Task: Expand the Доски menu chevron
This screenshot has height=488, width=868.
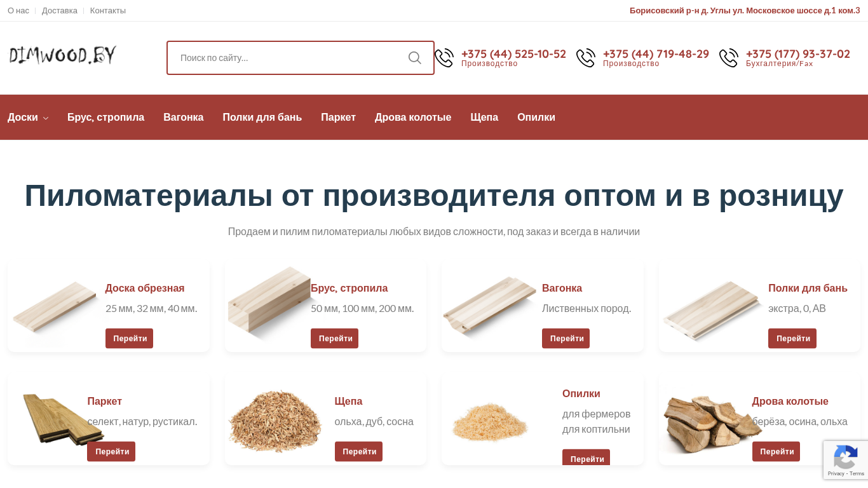Action: (46, 118)
